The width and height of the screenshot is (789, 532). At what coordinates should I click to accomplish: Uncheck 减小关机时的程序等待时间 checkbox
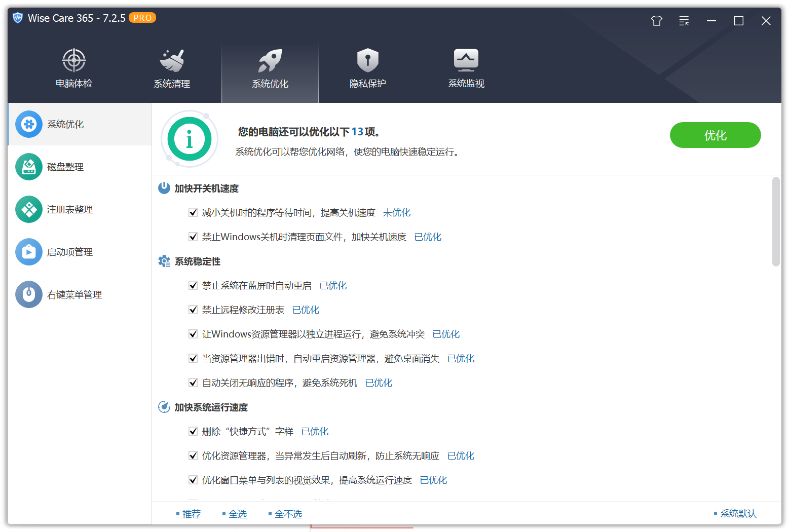pos(193,212)
